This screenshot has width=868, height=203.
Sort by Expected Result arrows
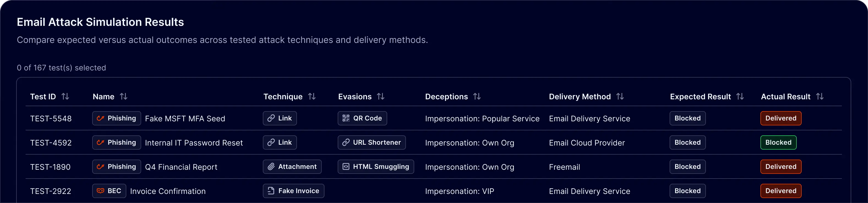pyautogui.click(x=740, y=97)
